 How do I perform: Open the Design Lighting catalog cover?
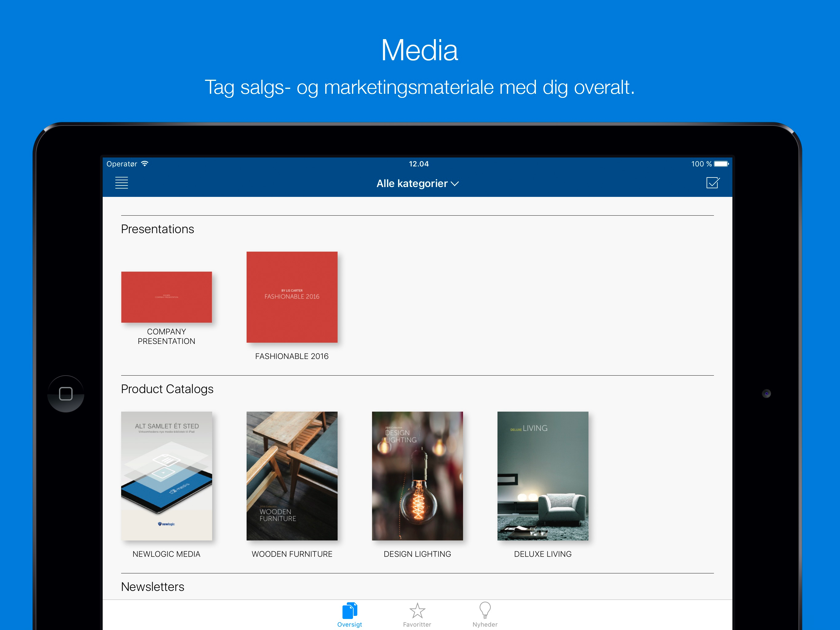click(x=417, y=476)
